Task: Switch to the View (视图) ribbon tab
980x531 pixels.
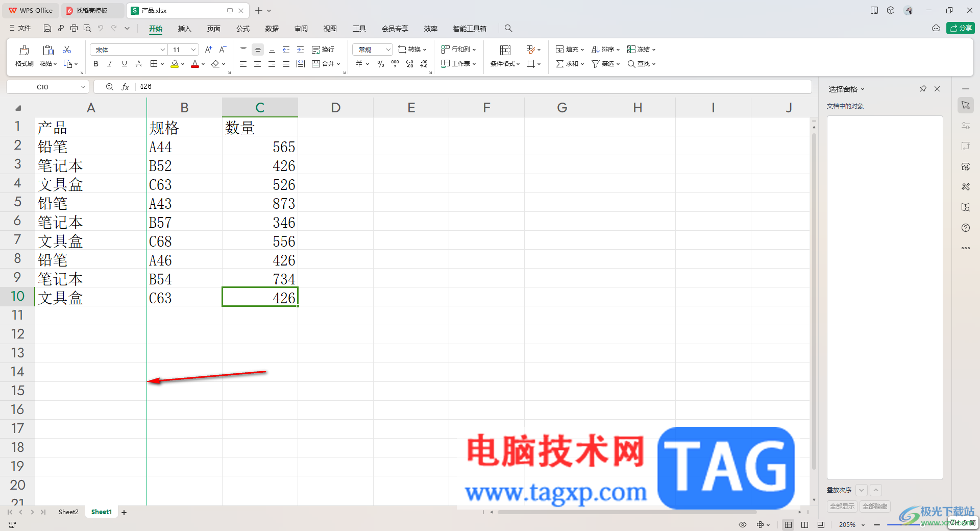Action: click(330, 29)
